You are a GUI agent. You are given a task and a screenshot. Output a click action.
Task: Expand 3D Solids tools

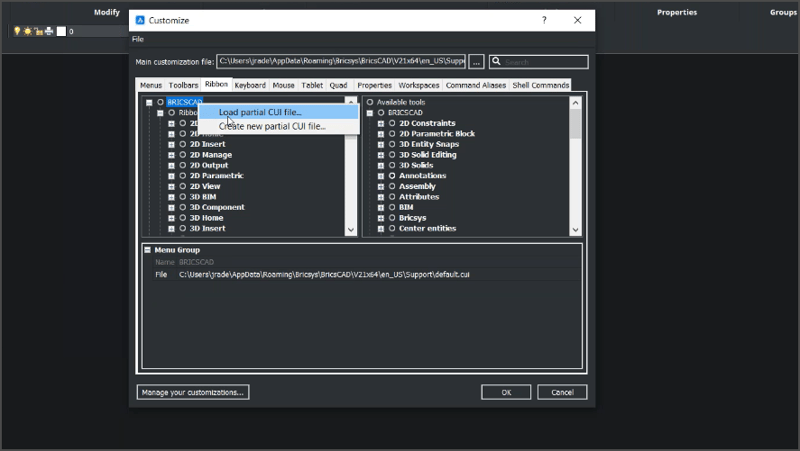(381, 166)
